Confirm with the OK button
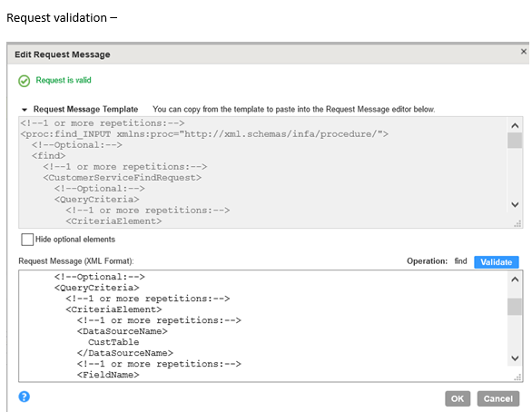Screen dimensions: 532x412 pyautogui.click(x=458, y=398)
